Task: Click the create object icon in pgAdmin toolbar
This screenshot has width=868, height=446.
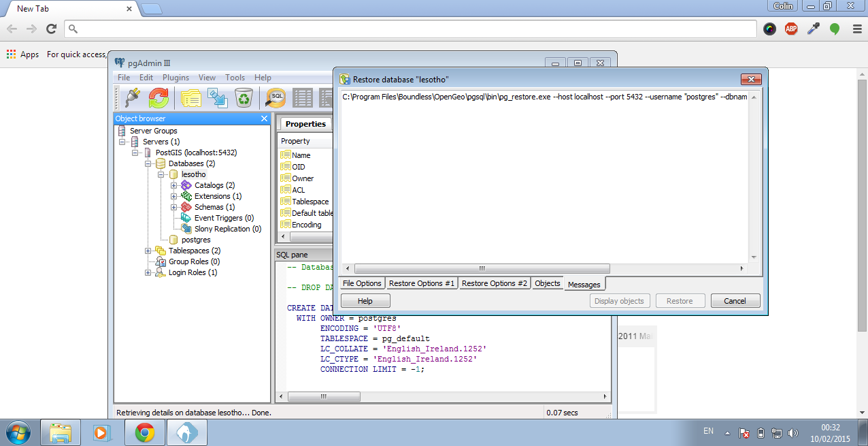Action: click(x=218, y=98)
